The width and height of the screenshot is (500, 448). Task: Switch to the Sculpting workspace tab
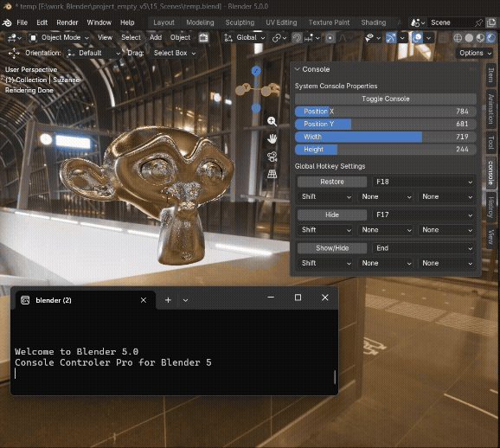(240, 22)
